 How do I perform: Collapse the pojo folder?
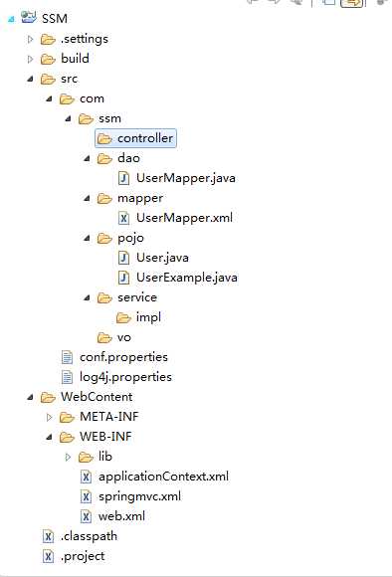[87, 238]
